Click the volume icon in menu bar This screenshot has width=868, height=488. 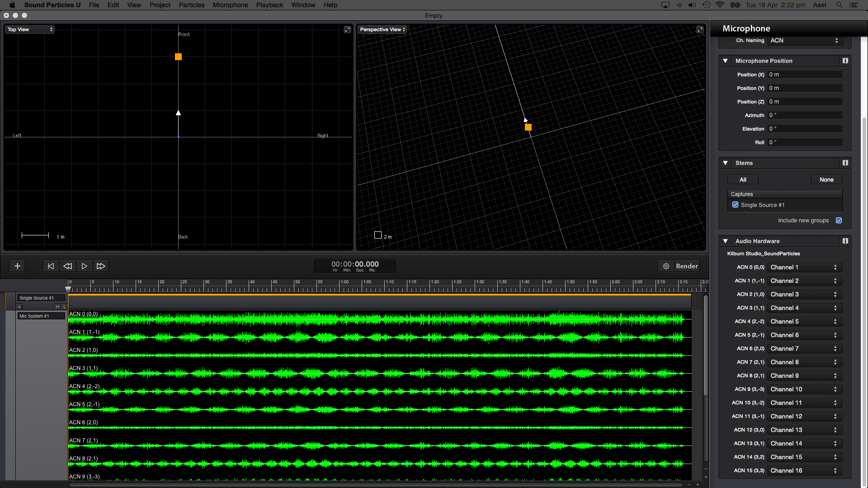[x=692, y=5]
